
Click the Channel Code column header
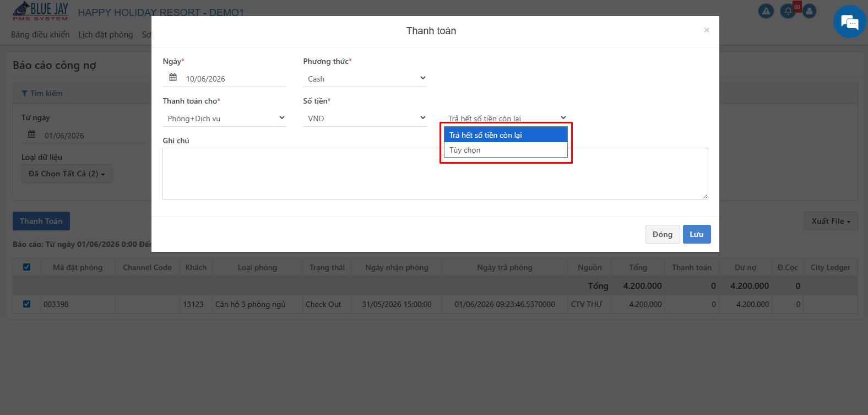click(147, 267)
